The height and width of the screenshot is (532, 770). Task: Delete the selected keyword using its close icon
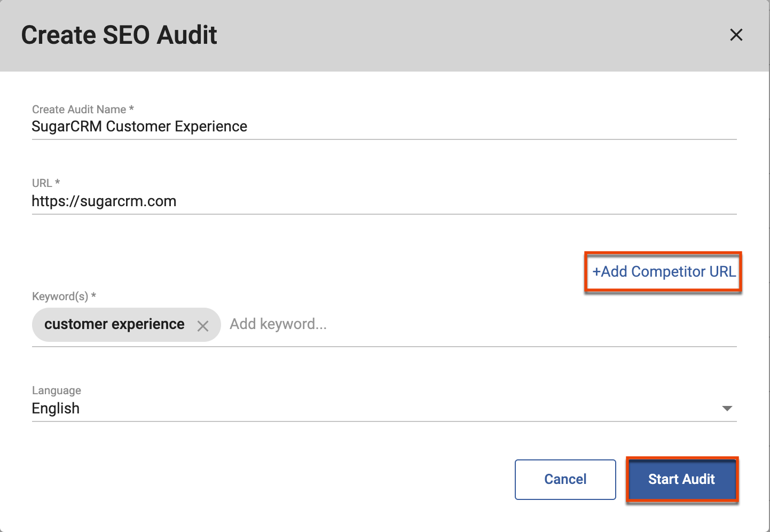click(x=203, y=326)
